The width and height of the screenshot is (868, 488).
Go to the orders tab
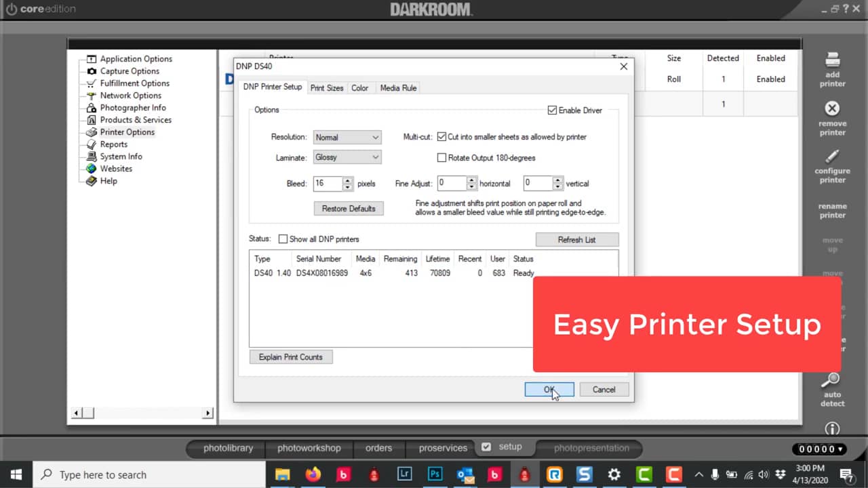[378, 448]
